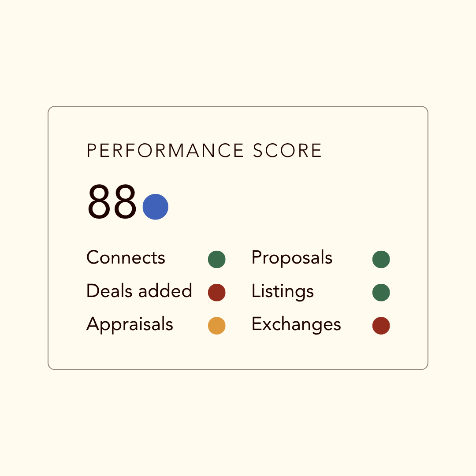This screenshot has height=476, width=476.
Task: Click the word SCORE in the heading
Action: click(x=287, y=151)
